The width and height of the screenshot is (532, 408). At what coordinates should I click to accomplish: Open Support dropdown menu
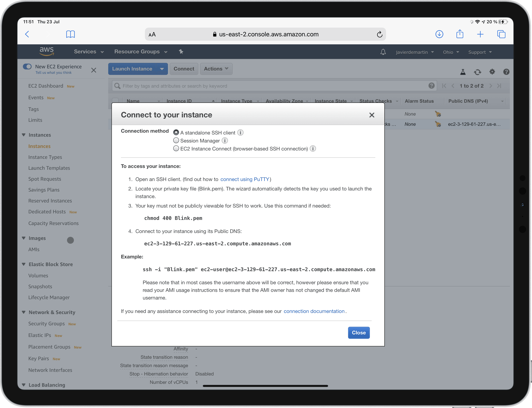(480, 52)
